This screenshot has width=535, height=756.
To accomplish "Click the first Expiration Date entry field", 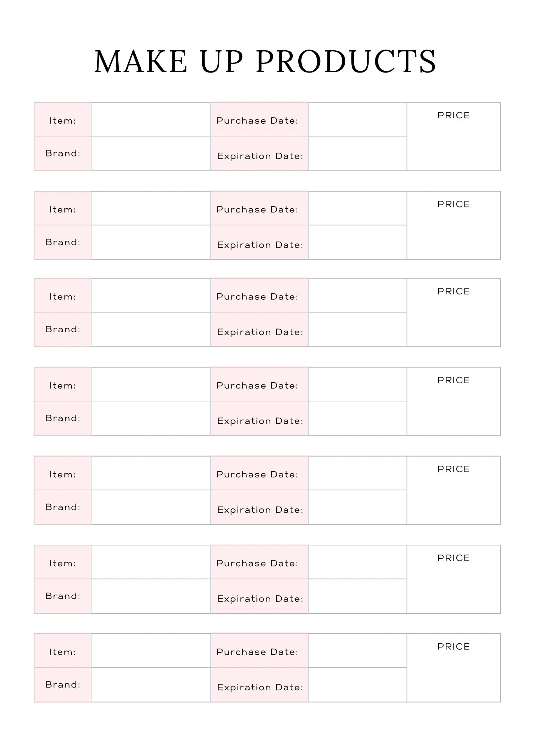I will [358, 153].
